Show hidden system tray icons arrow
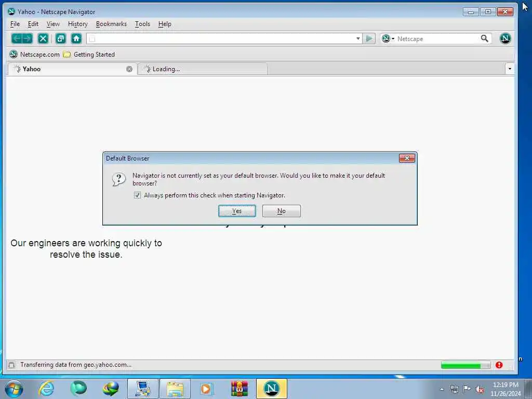This screenshot has height=399, width=532. click(x=442, y=390)
